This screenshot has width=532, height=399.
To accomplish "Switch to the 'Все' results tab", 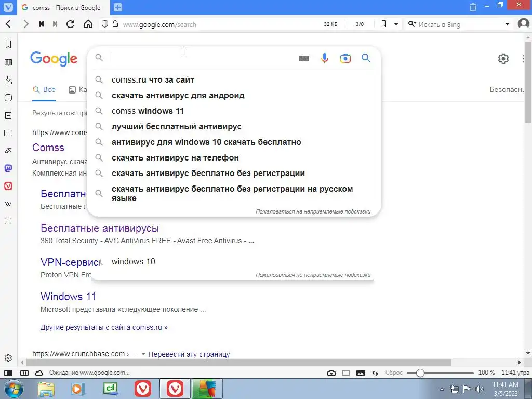I will pos(44,89).
